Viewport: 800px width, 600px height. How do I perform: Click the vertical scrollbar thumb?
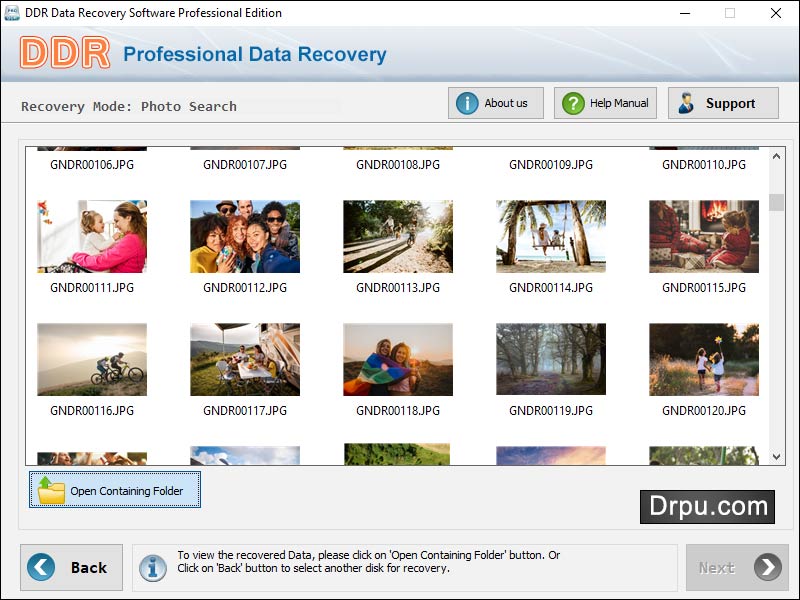click(x=777, y=202)
